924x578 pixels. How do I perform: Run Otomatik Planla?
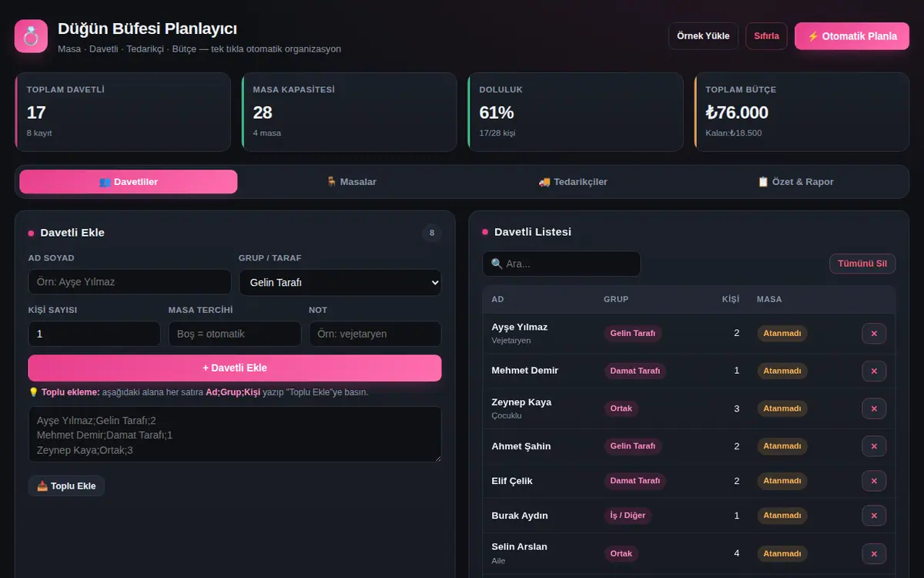pos(852,36)
